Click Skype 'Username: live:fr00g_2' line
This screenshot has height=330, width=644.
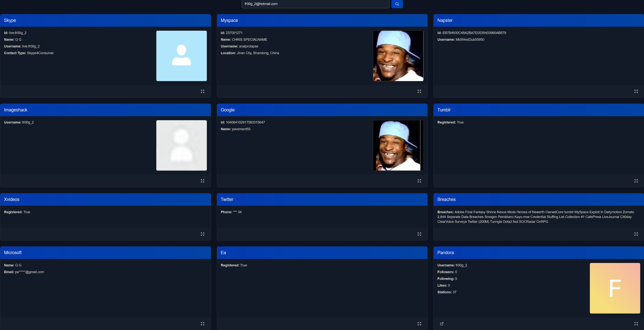click(x=22, y=46)
